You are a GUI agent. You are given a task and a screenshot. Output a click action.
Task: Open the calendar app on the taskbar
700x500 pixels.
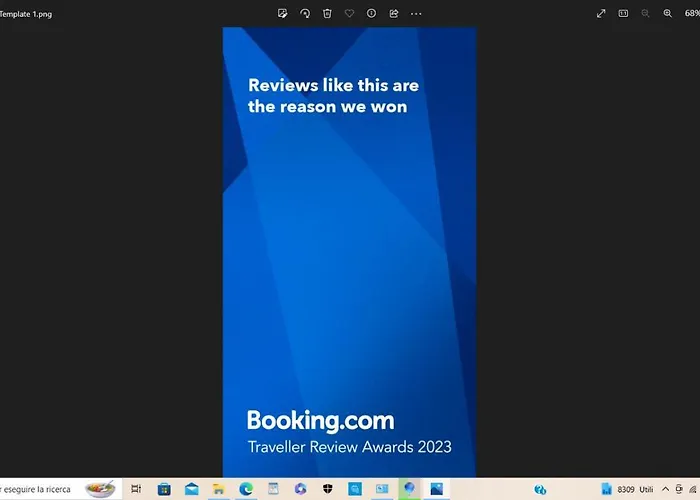(x=273, y=489)
